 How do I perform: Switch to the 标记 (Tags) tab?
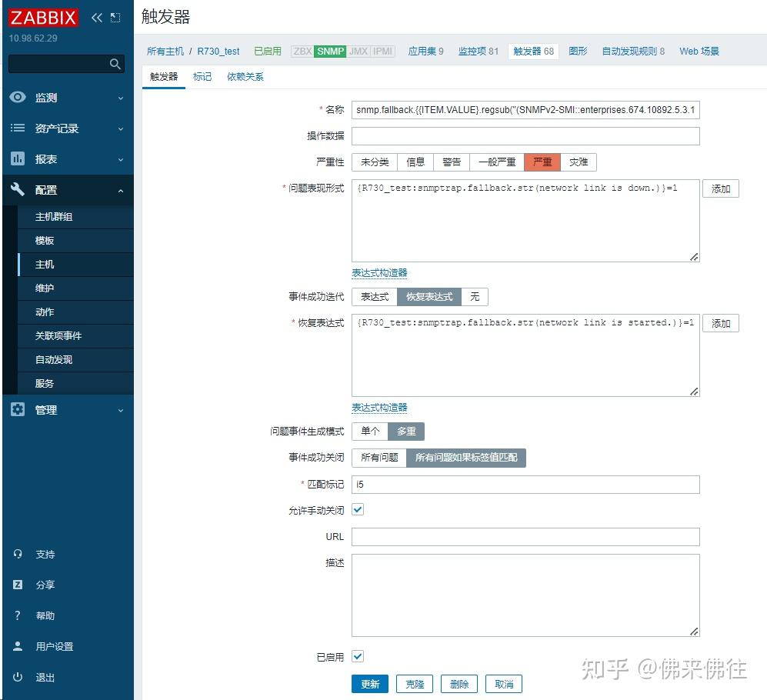click(202, 76)
